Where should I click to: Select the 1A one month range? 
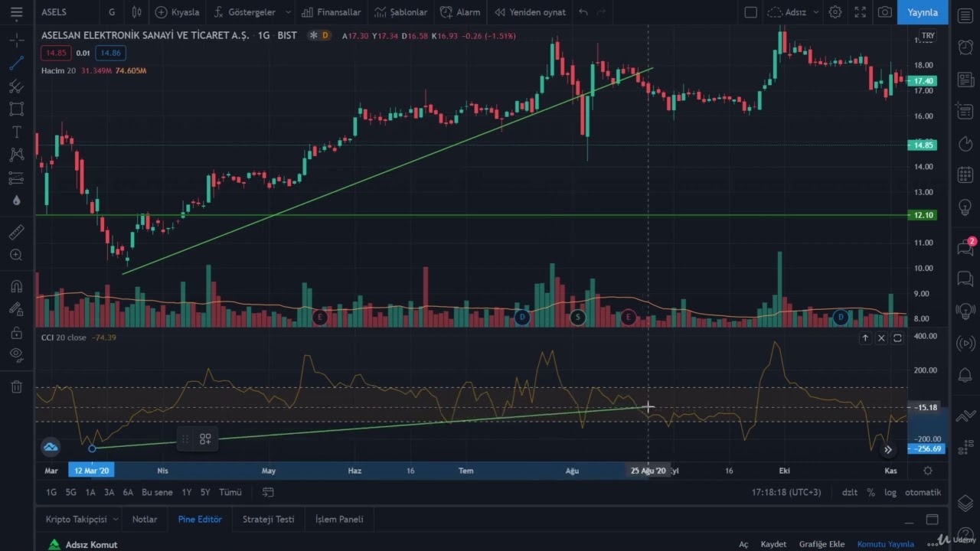click(x=90, y=492)
